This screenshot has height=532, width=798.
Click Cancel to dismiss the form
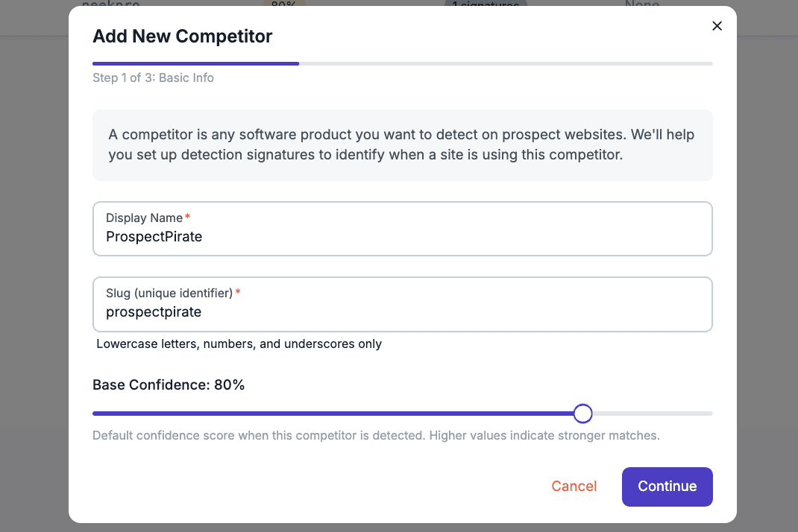[574, 486]
